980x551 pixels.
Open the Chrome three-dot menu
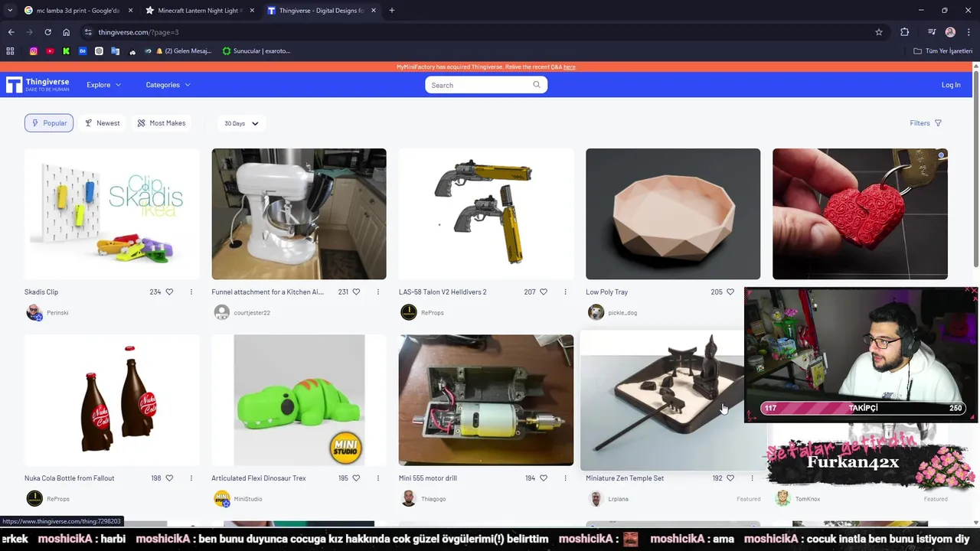[969, 32]
